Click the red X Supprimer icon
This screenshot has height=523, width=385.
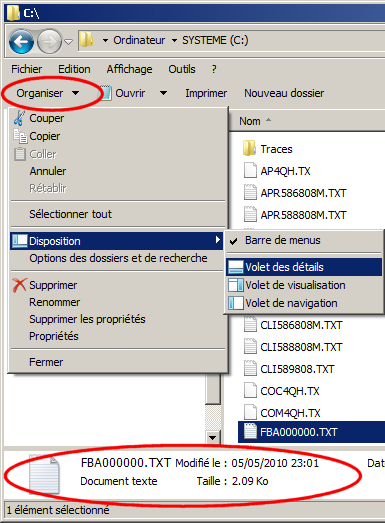pyautogui.click(x=19, y=285)
